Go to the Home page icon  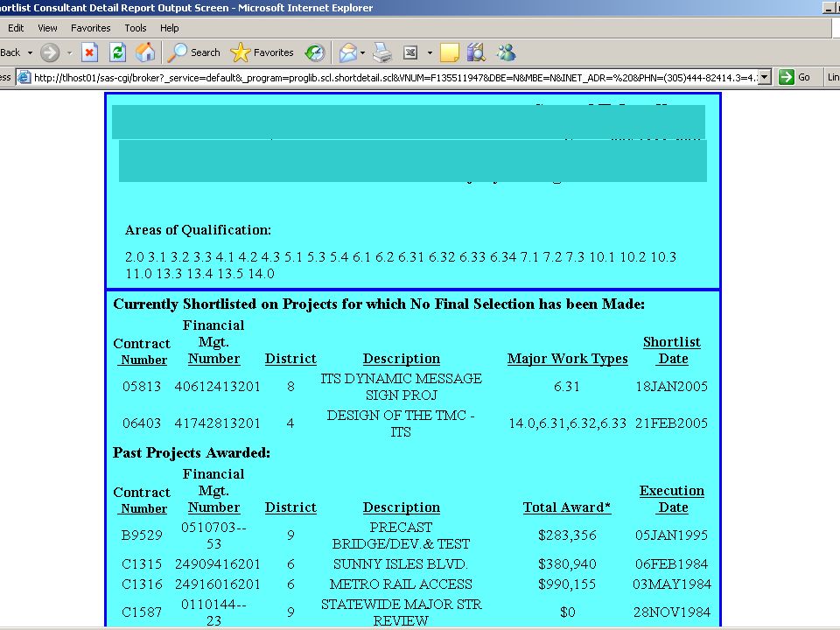point(144,52)
